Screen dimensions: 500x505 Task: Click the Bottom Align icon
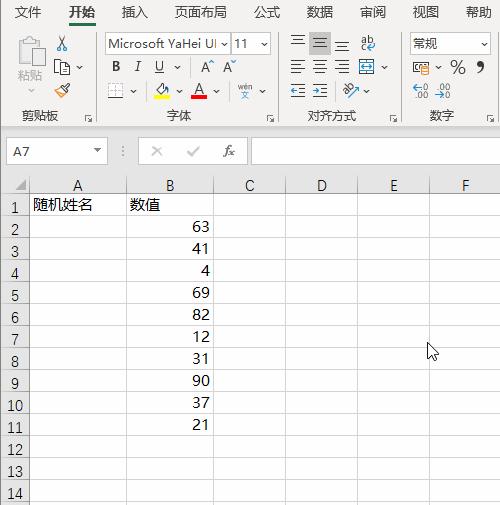pyautogui.click(x=342, y=45)
